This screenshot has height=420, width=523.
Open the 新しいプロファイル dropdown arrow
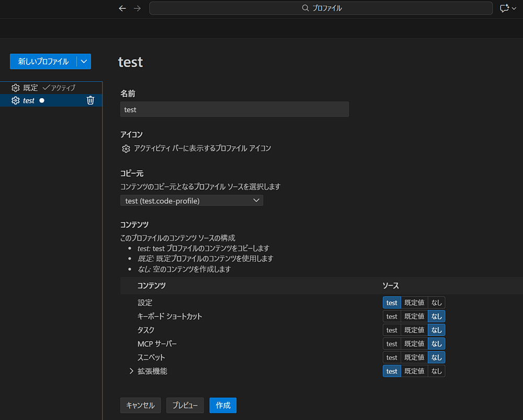pyautogui.click(x=83, y=61)
